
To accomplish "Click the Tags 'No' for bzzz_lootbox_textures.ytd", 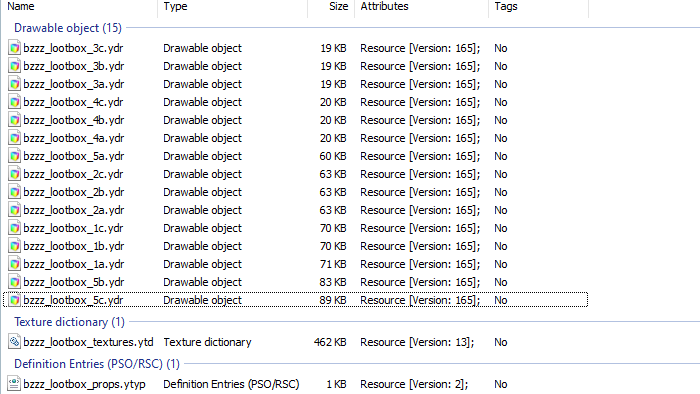I will pos(500,342).
